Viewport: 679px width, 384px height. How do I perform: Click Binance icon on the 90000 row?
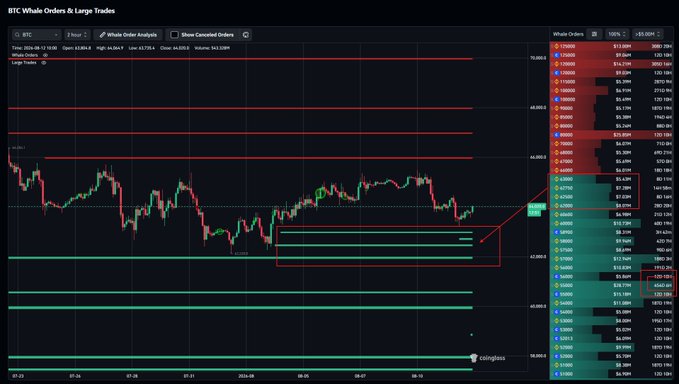point(556,108)
